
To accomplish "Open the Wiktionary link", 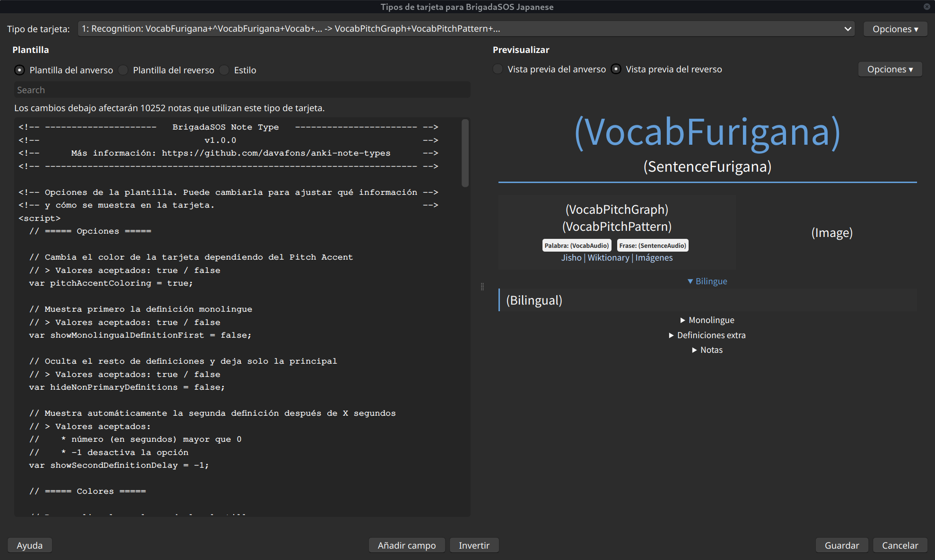I will click(608, 258).
